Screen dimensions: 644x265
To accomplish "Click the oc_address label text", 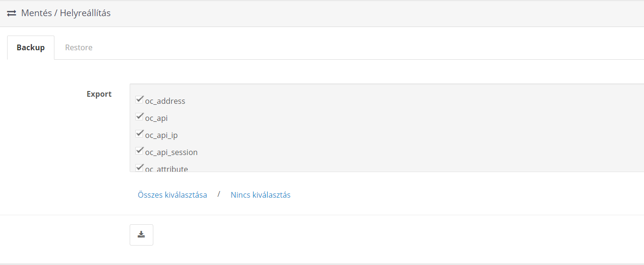I will point(165,101).
